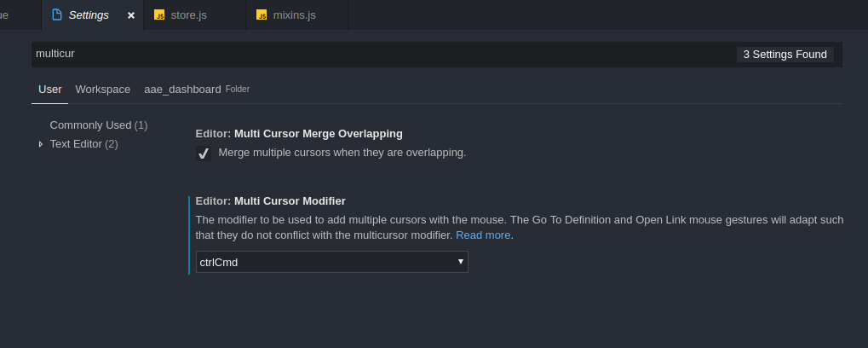Switch to aae_dashboard Folder settings
Viewport: 868px width, 348px height.
pyautogui.click(x=197, y=90)
